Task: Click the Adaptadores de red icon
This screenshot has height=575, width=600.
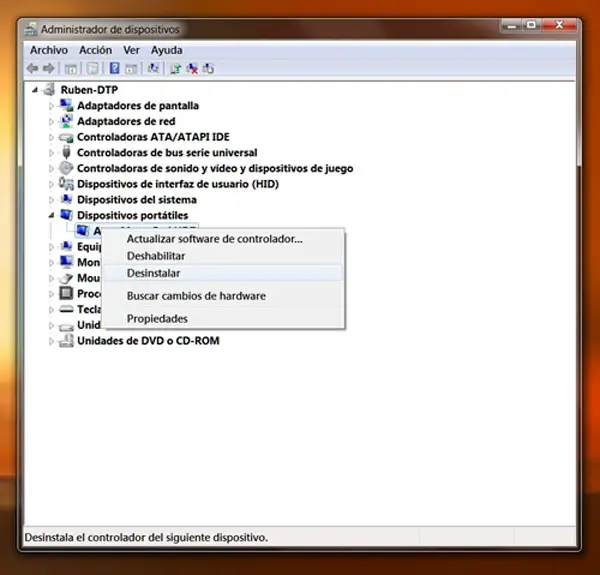Action: 66,121
